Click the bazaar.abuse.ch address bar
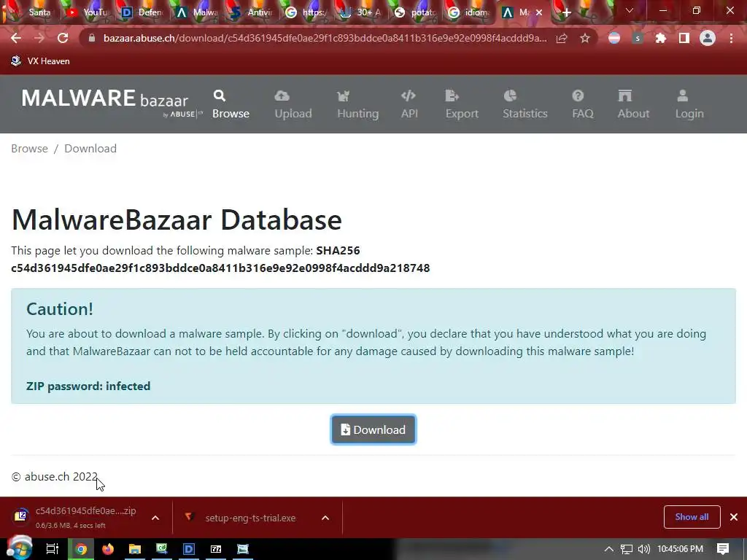The image size is (747, 560). point(325,38)
